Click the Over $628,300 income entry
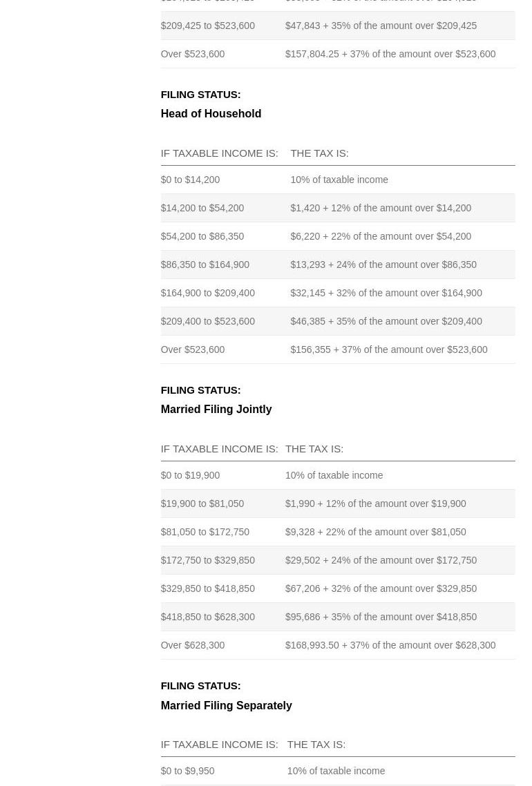 [x=192, y=645]
